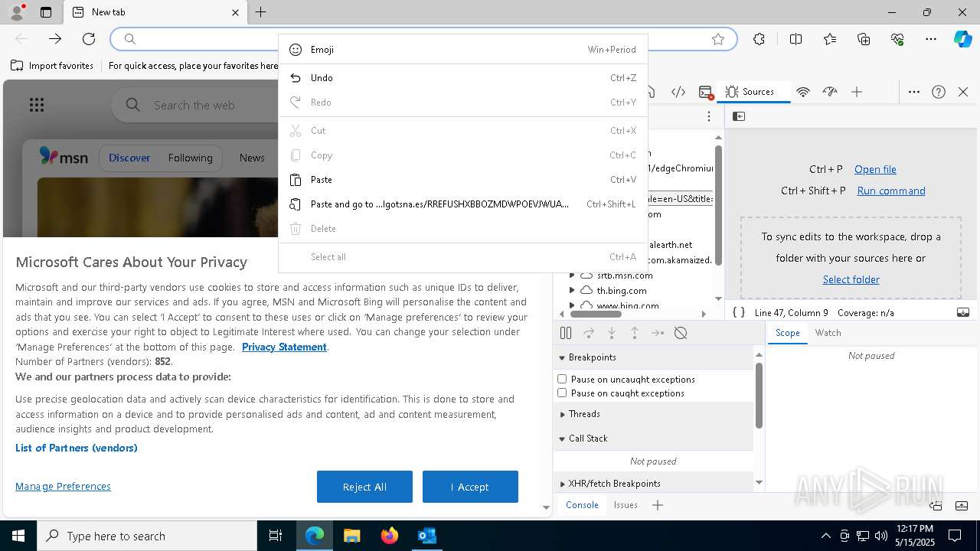The width and height of the screenshot is (980, 551).
Task: Open the Tab actions menu icon
Action: pos(46,12)
